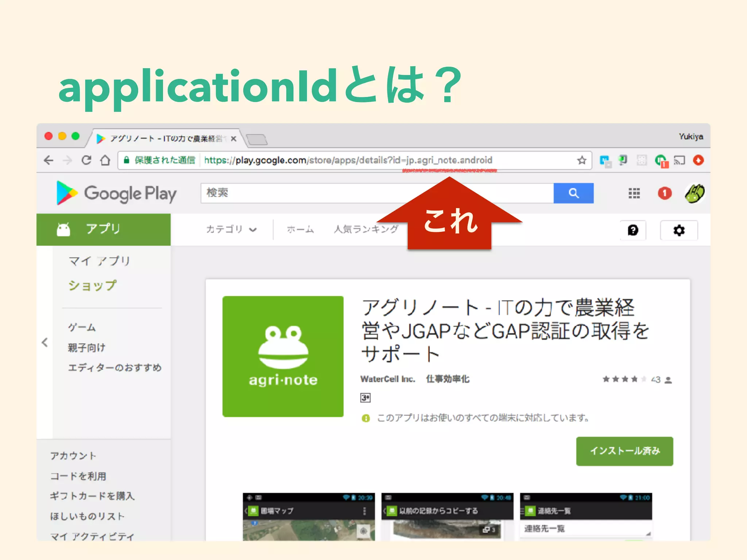Image resolution: width=747 pixels, height=560 pixels.
Task: Click the star rating with 43 reviews
Action: click(x=637, y=380)
